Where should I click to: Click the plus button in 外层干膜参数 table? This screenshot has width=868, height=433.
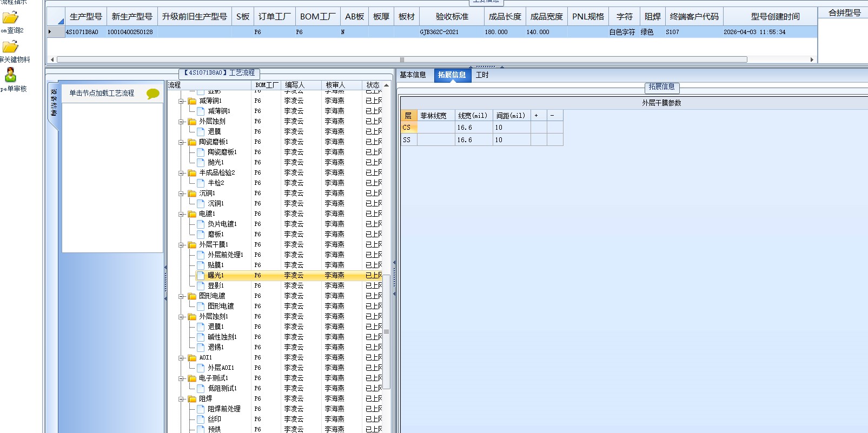pos(539,116)
